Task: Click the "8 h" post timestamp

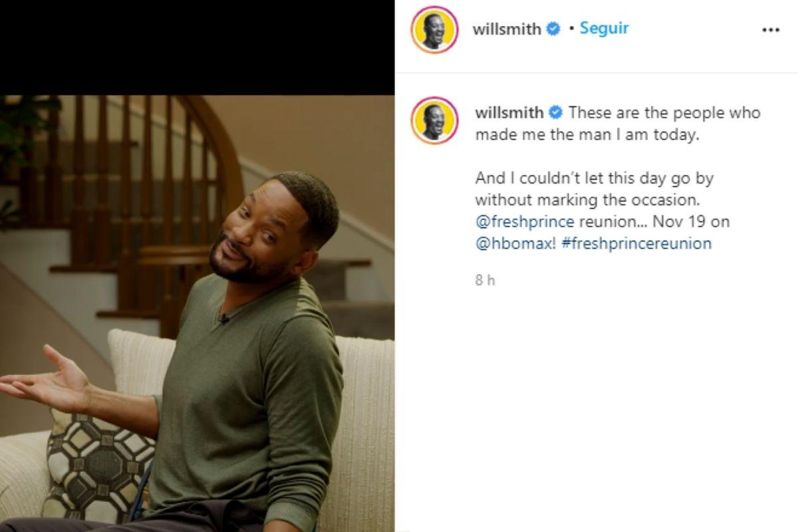Action: click(485, 281)
